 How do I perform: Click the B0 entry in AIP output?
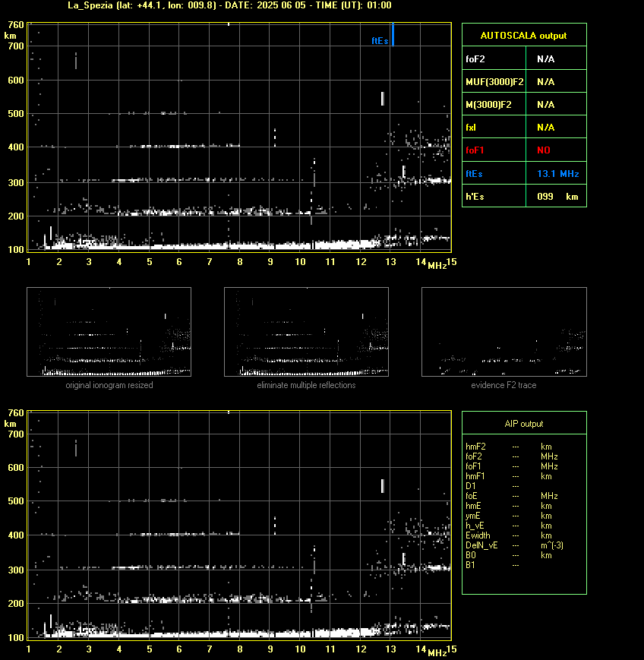pos(471,555)
